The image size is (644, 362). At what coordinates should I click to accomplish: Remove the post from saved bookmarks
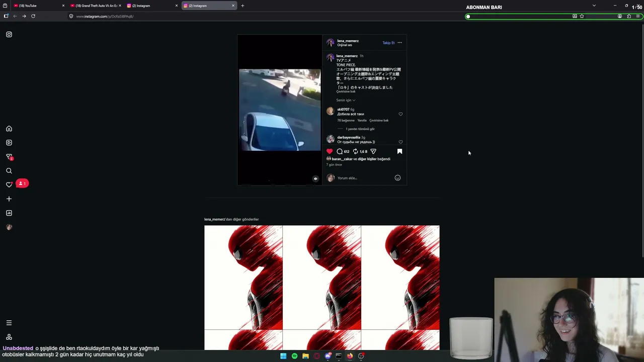point(399,151)
